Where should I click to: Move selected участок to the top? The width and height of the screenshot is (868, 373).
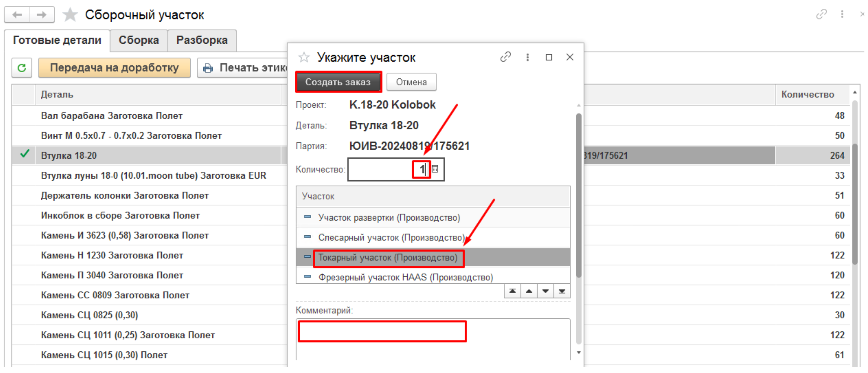(512, 291)
